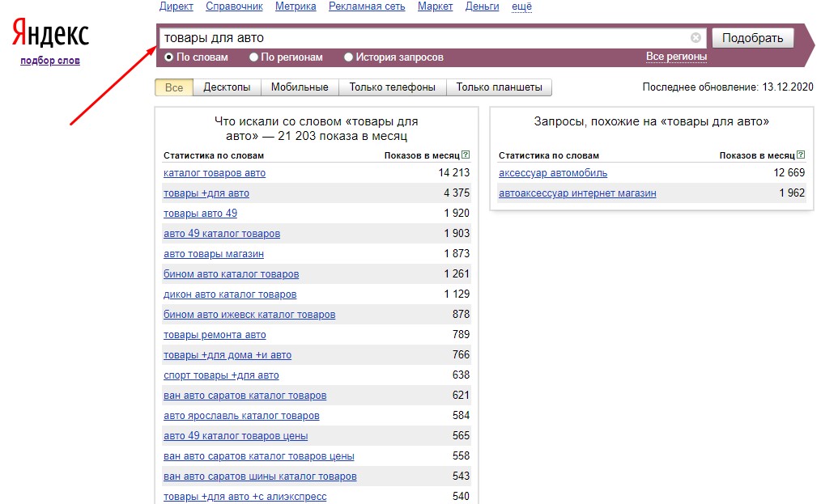Screen dimensions: 821x504
Task: Open the 'спорт товары +для авто' link
Action: tap(221, 375)
